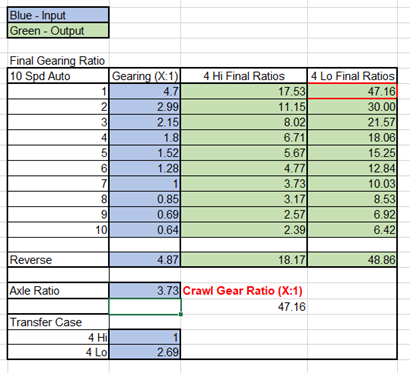Screen dimensions: 410x373
Task: Click the Reverse 4 Lo result 48.86
Action: 352,260
